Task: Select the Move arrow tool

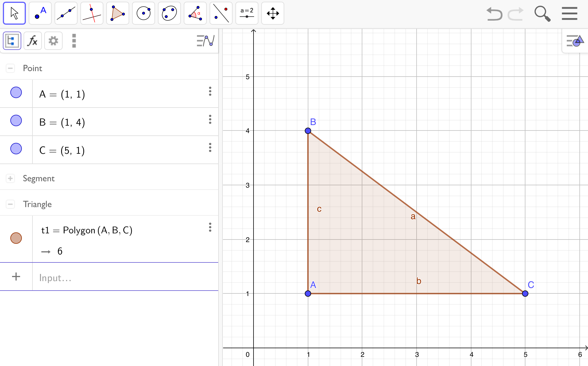Action: (x=14, y=13)
